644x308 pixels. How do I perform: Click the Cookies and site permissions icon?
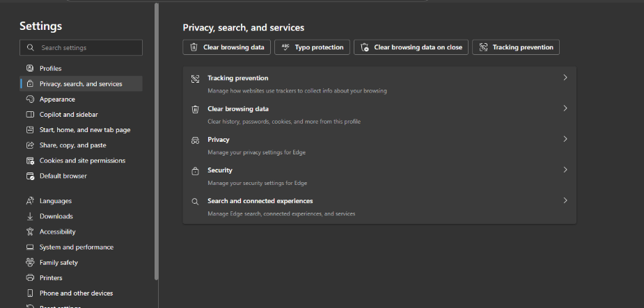(29, 161)
